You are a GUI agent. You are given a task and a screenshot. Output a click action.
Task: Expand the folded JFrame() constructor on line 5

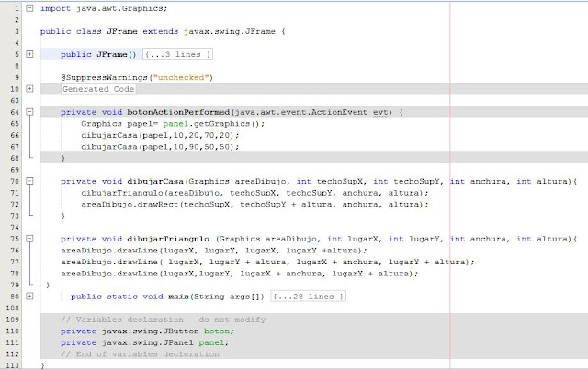(29, 54)
